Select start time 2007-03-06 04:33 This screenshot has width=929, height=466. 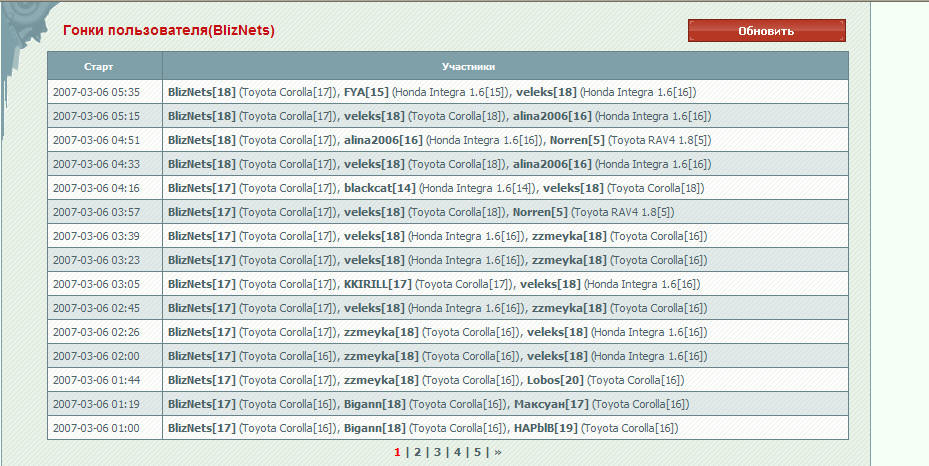97,164
